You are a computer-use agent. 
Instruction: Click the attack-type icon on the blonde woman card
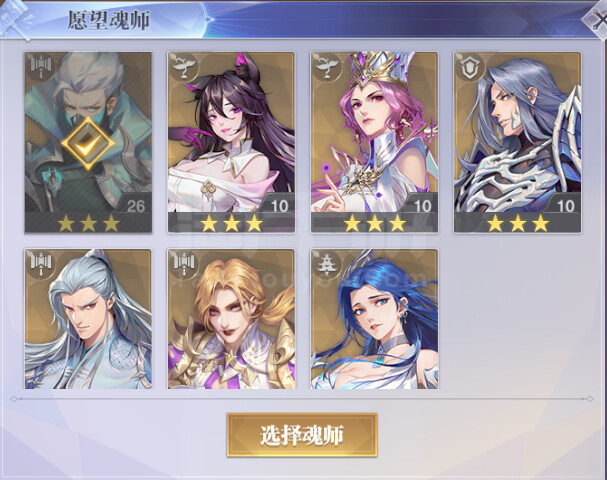pos(184,264)
